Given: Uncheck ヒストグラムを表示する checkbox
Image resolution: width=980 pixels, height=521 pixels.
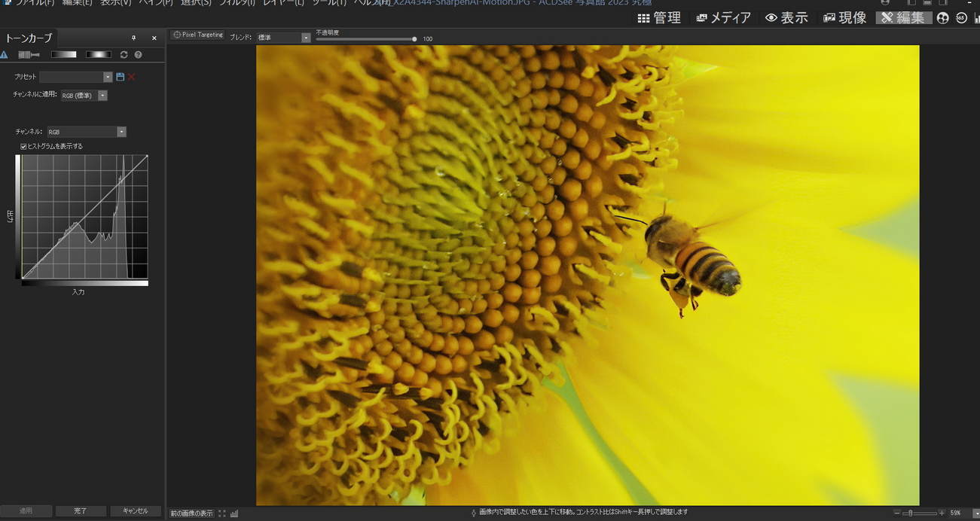Looking at the screenshot, I should pos(23,146).
